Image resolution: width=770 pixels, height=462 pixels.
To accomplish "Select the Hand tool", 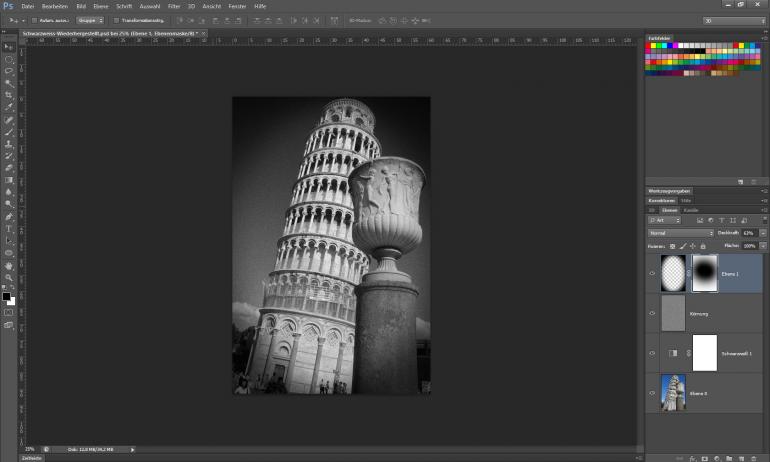I will pos(8,266).
